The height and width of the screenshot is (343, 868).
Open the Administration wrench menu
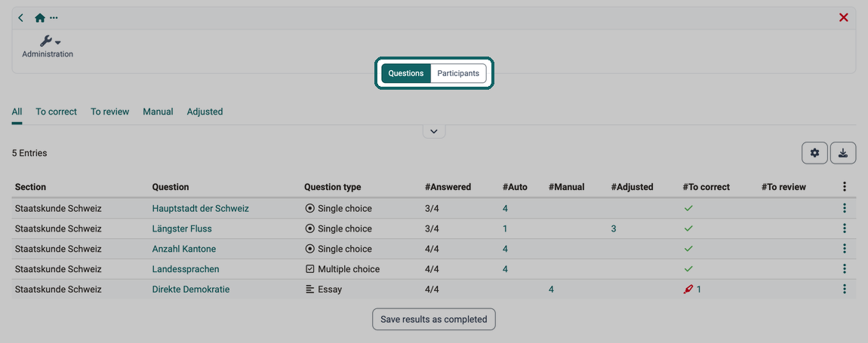pyautogui.click(x=48, y=46)
